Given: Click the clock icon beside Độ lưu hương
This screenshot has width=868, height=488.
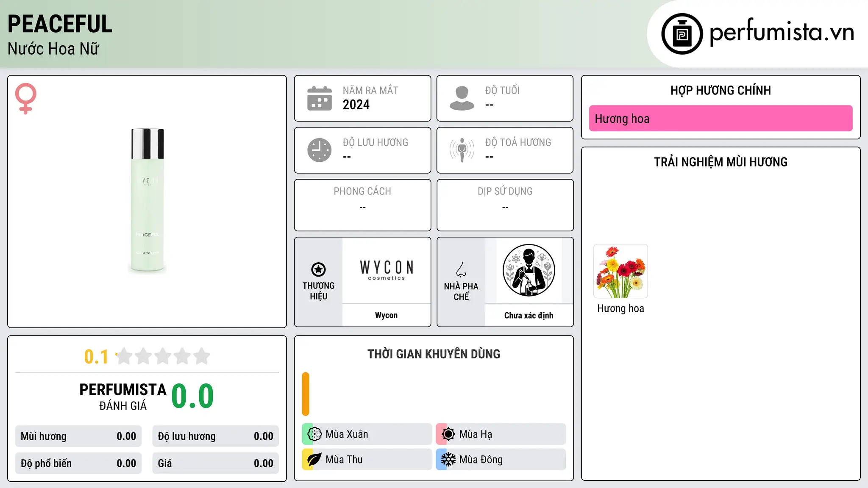Looking at the screenshot, I should pyautogui.click(x=320, y=150).
